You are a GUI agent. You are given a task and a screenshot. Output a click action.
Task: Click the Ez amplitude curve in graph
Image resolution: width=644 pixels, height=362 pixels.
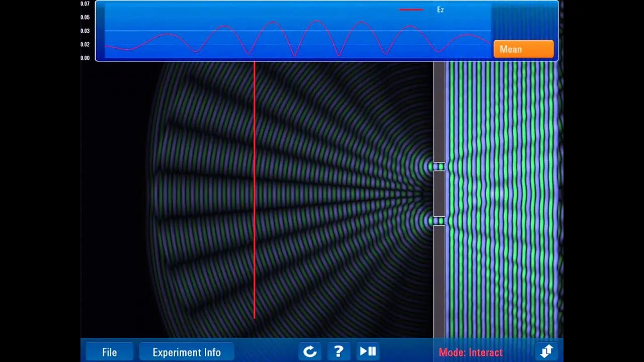[x=297, y=38]
